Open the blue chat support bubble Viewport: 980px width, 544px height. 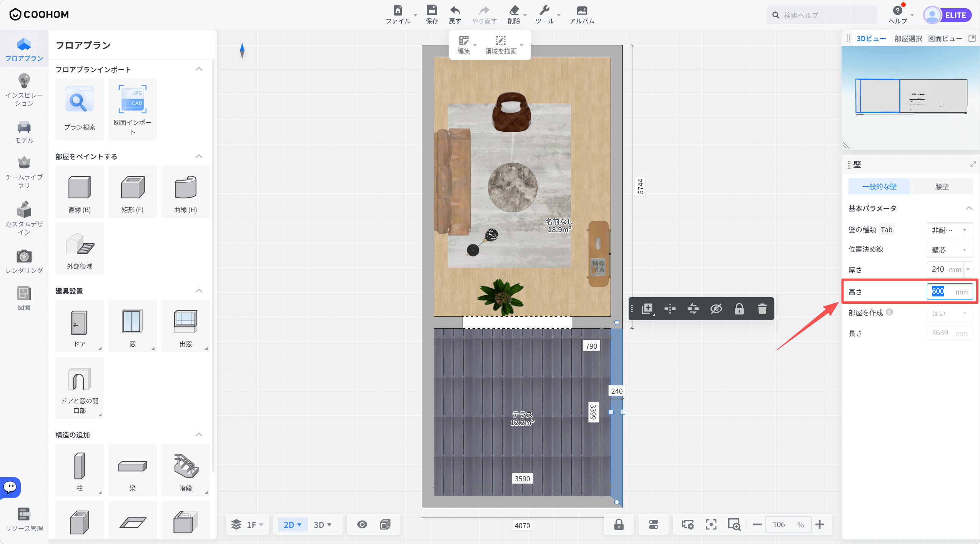pos(10,487)
